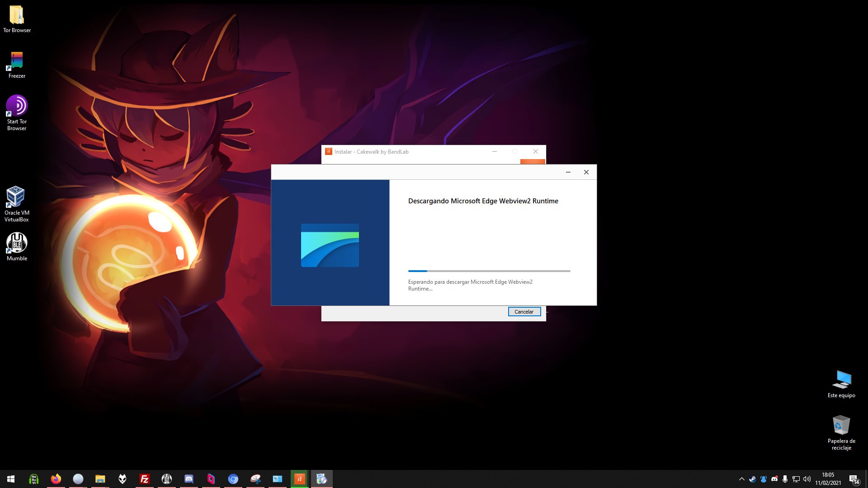Show hidden system tray icons
The height and width of the screenshot is (488, 868).
point(741,479)
